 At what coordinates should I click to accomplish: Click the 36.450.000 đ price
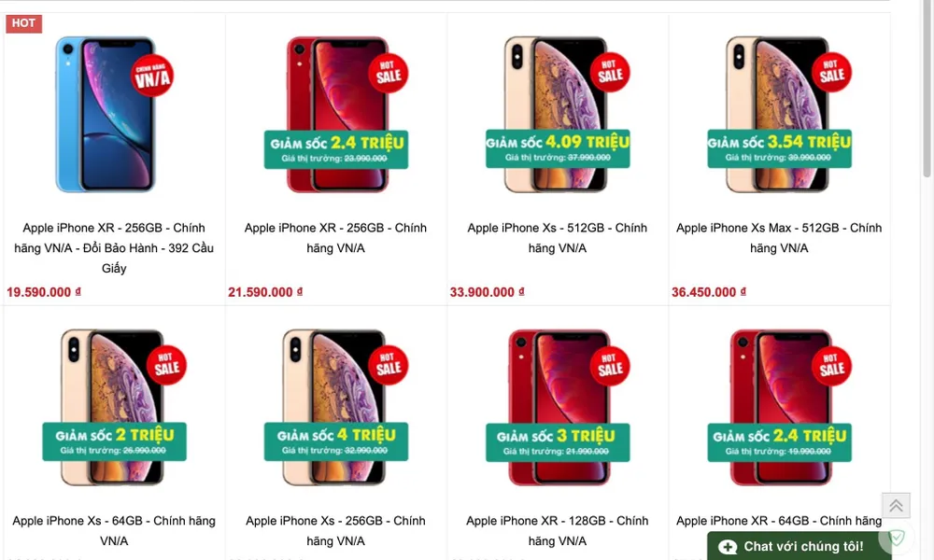tap(708, 292)
